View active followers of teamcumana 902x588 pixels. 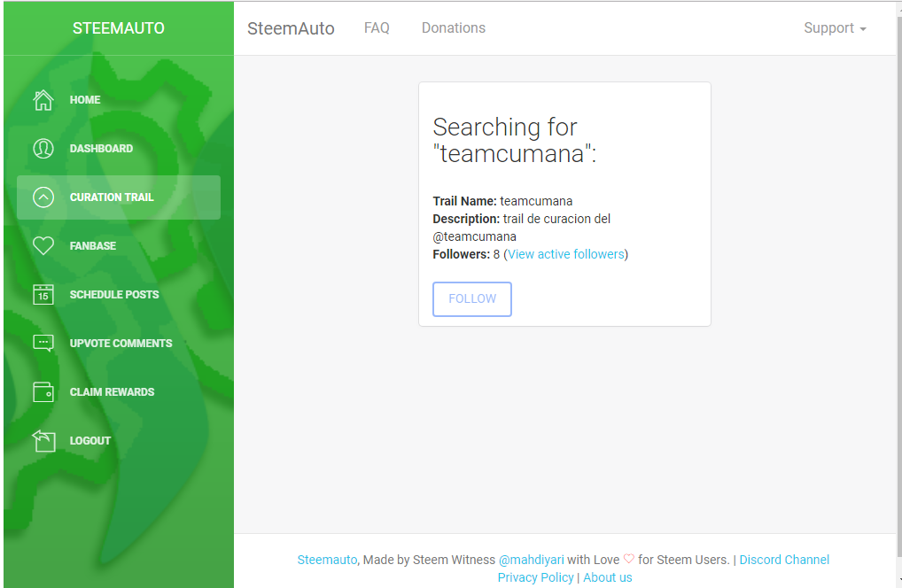click(x=565, y=254)
